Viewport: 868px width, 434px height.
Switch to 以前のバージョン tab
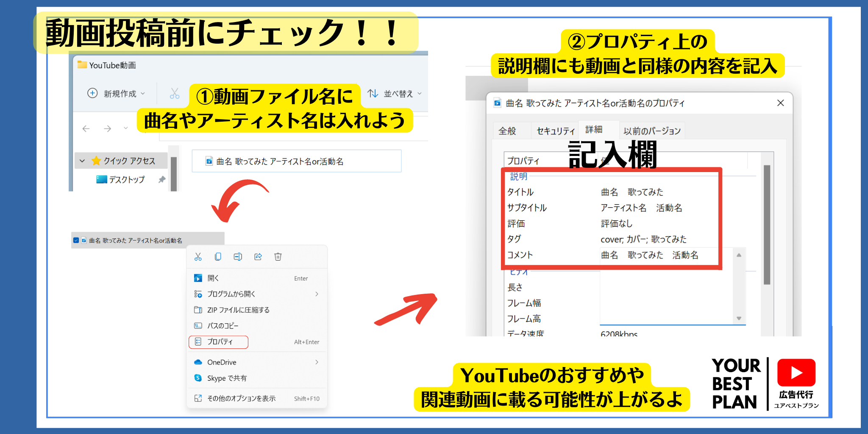coord(652,131)
